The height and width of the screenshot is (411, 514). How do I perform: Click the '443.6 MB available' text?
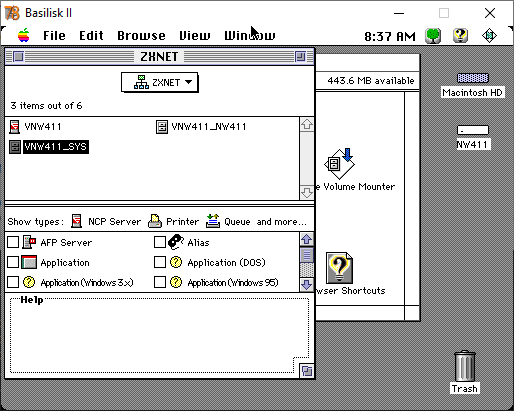click(x=371, y=81)
